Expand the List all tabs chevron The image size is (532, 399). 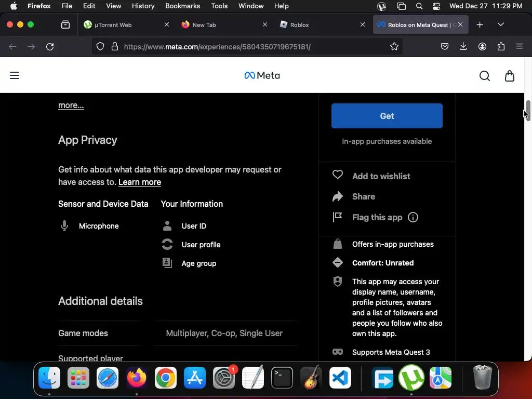500,24
